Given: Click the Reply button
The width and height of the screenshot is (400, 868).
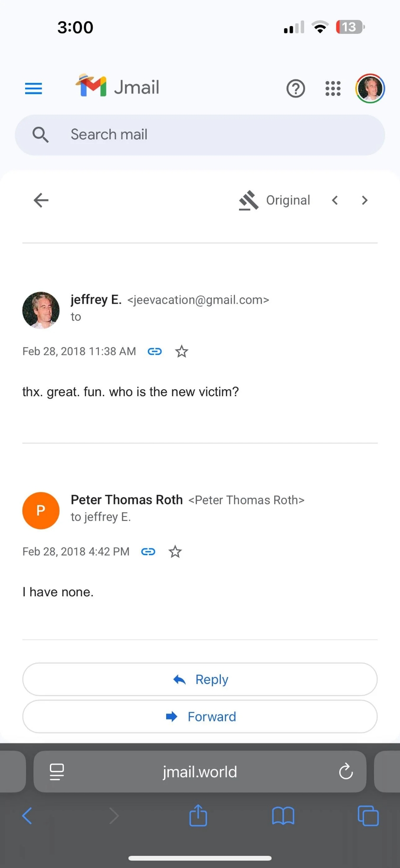Looking at the screenshot, I should click(200, 679).
